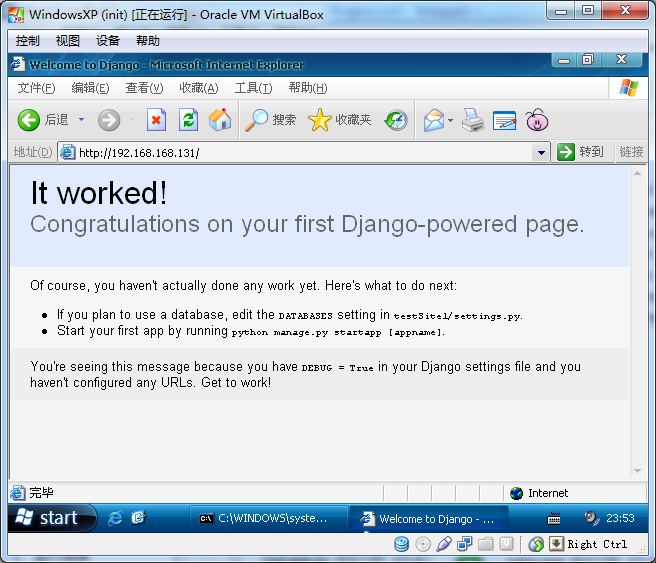
Task: Click the pink pig Messenger icon
Action: [537, 120]
